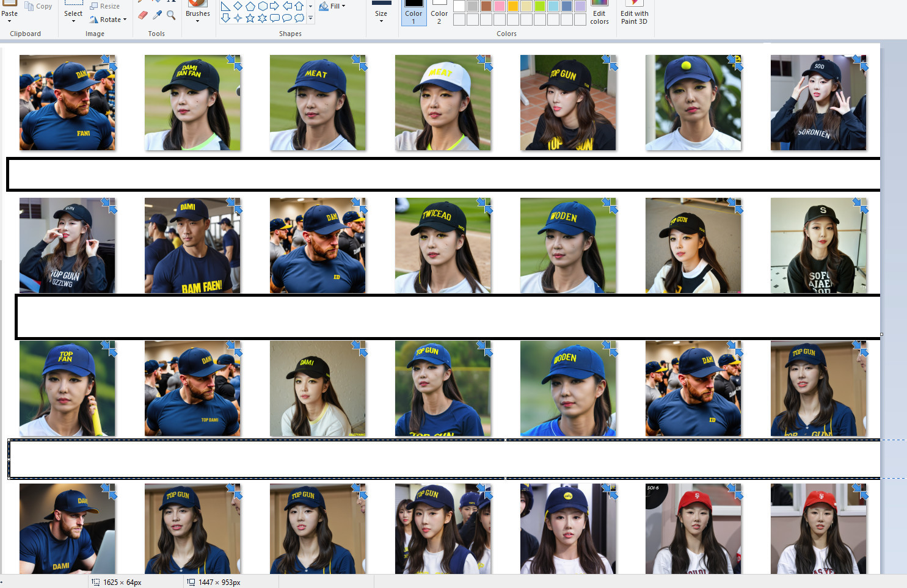Choose the right triangle shape

pyautogui.click(x=225, y=6)
